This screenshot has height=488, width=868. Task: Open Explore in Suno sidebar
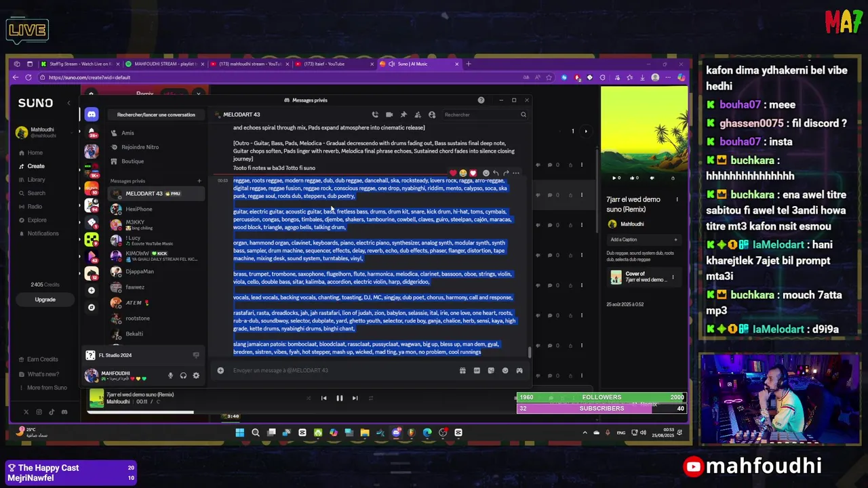click(x=37, y=220)
